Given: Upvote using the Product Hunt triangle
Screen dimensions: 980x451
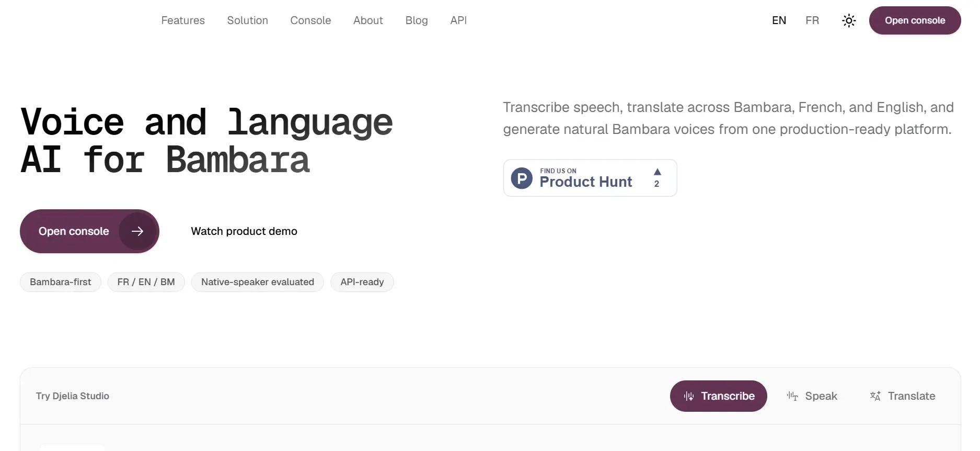Looking at the screenshot, I should pyautogui.click(x=658, y=172).
